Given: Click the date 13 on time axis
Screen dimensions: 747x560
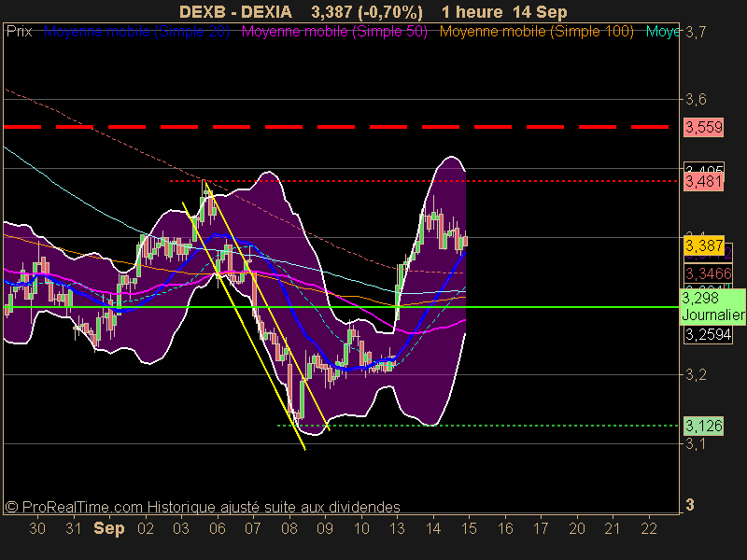Looking at the screenshot, I should [398, 528].
